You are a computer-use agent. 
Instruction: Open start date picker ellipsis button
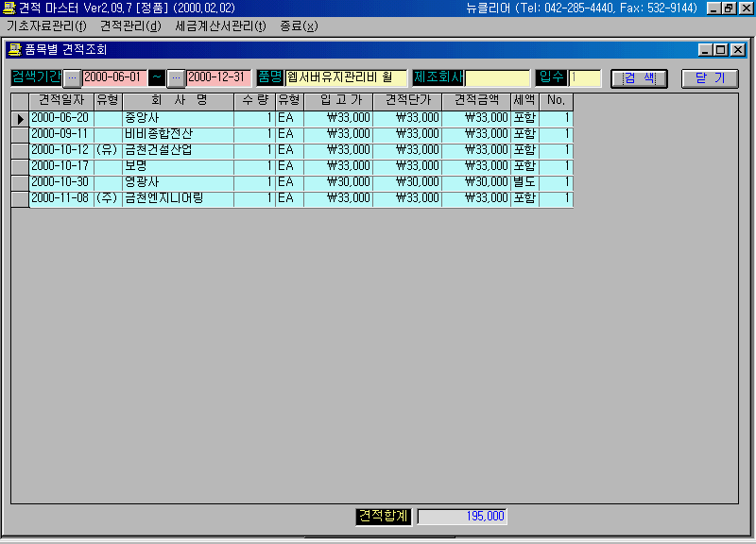[x=72, y=77]
